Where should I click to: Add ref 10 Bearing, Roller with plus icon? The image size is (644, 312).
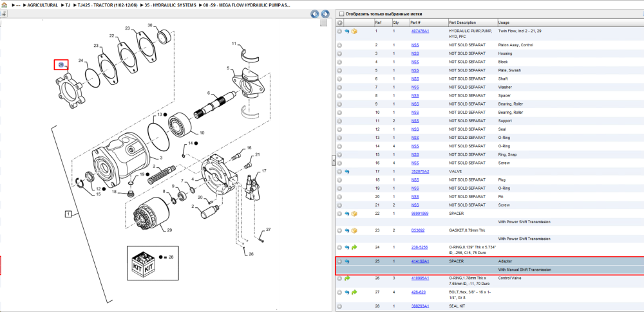[339, 113]
